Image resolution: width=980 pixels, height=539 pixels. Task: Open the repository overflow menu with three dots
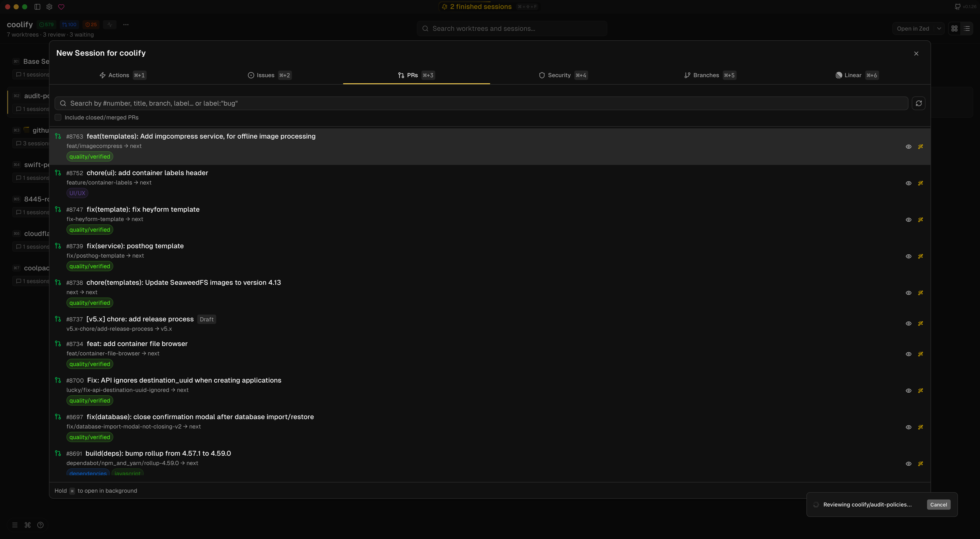coord(126,24)
